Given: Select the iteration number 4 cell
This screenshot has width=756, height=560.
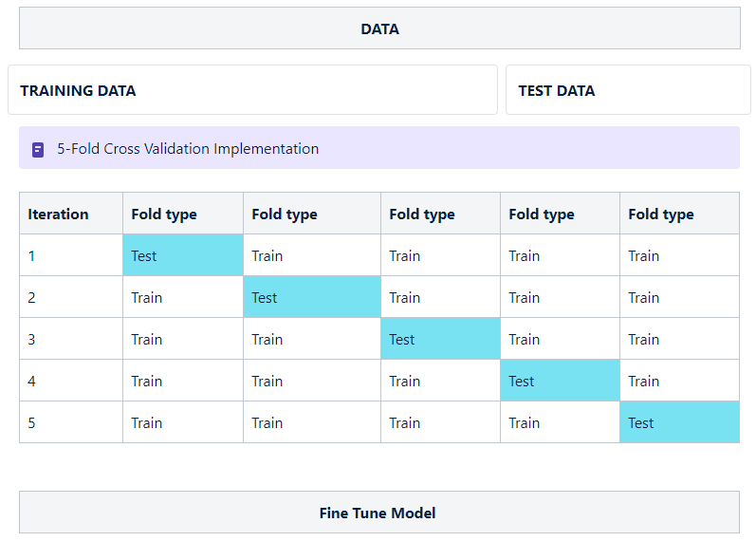Looking at the screenshot, I should 70,381.
